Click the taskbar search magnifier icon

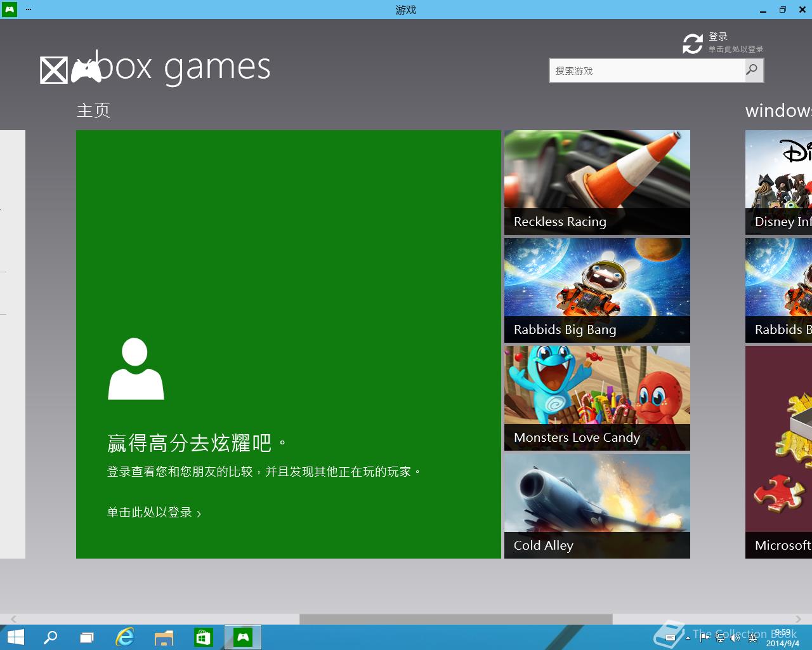(50, 637)
